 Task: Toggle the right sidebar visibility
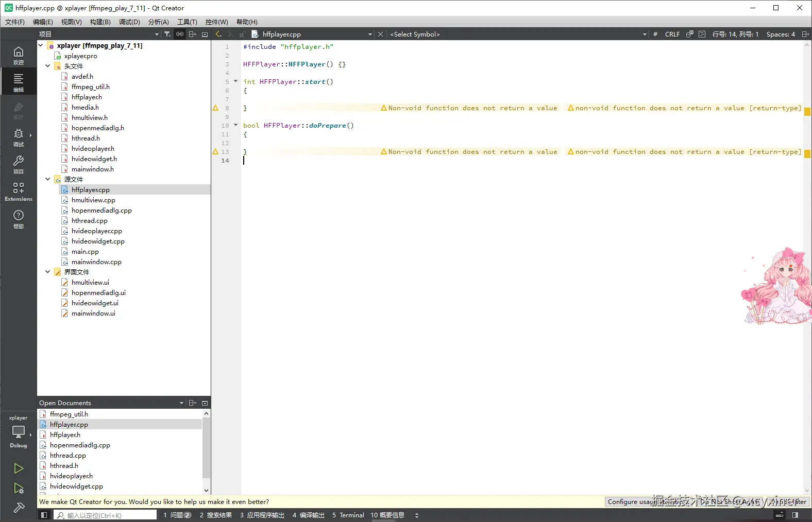click(795, 515)
